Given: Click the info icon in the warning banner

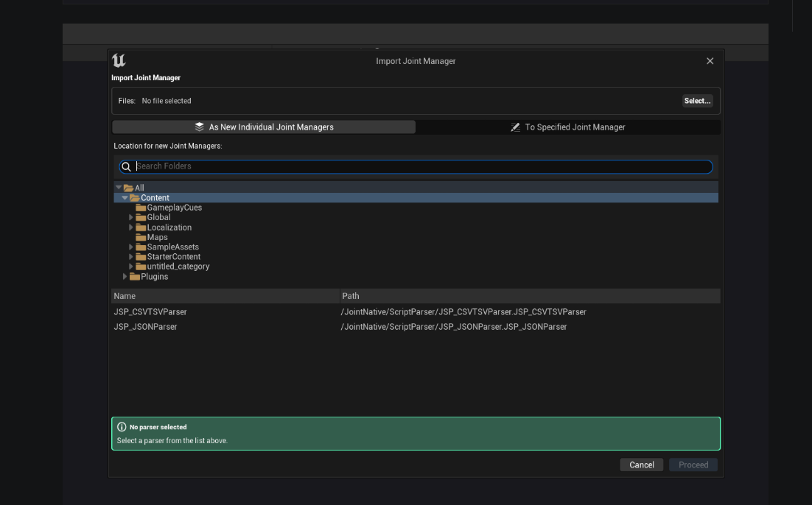Looking at the screenshot, I should point(122,427).
